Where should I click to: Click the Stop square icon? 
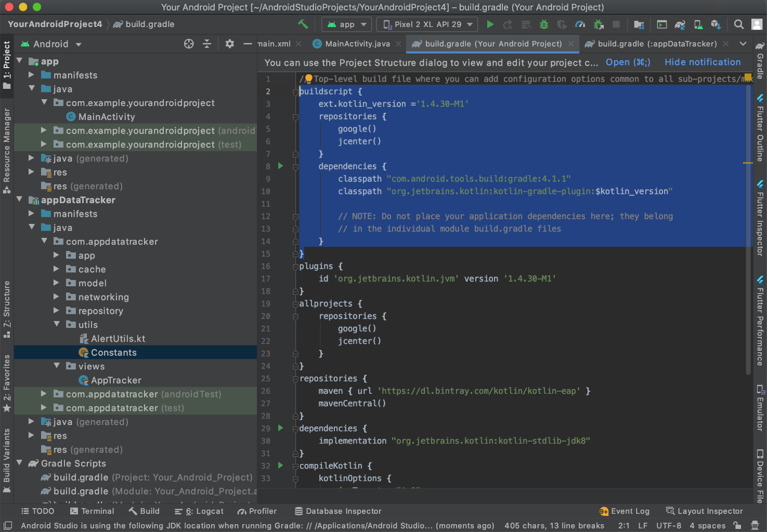click(x=616, y=24)
